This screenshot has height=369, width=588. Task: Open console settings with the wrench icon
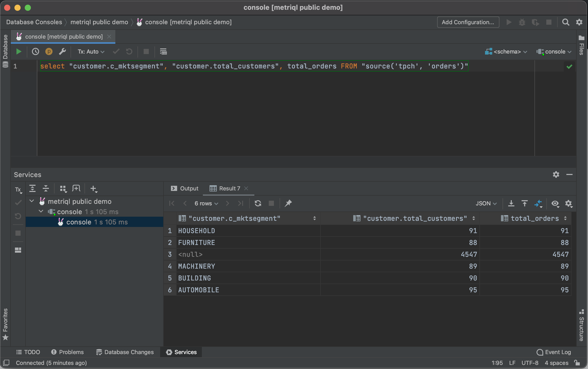62,51
